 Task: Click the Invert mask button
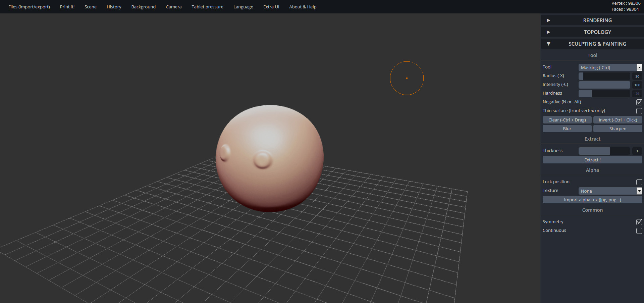[x=618, y=120]
